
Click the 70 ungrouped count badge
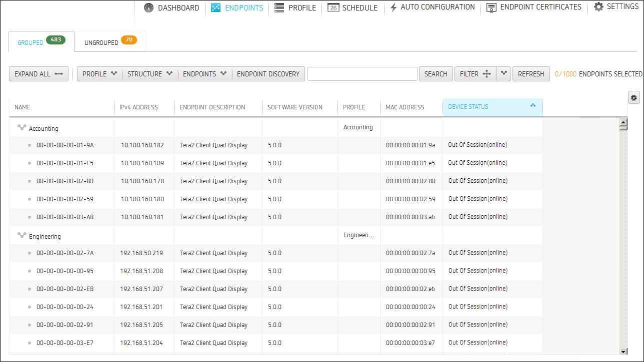[129, 40]
